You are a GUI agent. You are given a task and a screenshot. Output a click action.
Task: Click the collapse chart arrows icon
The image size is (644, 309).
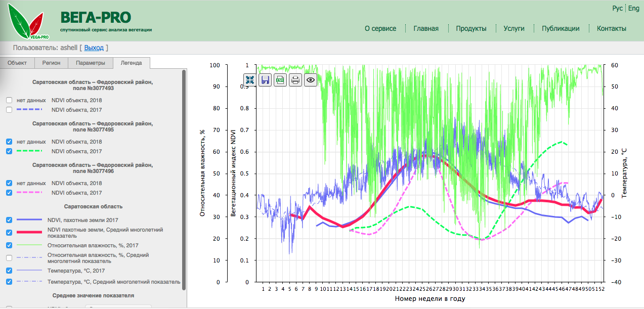(250, 80)
